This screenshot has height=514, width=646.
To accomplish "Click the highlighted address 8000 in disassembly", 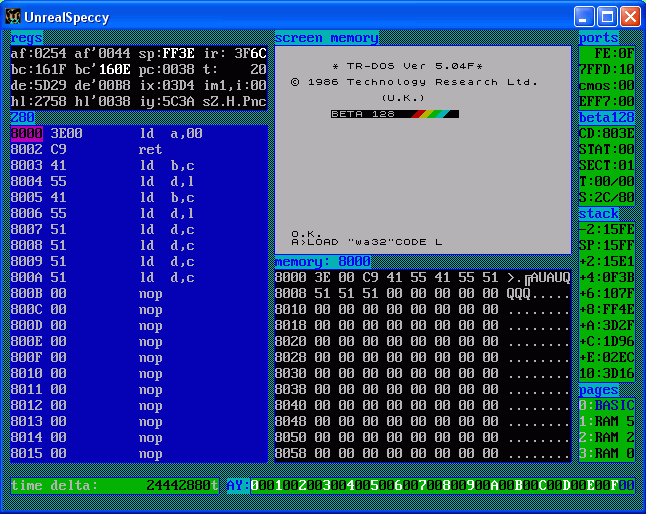I will coord(26,133).
